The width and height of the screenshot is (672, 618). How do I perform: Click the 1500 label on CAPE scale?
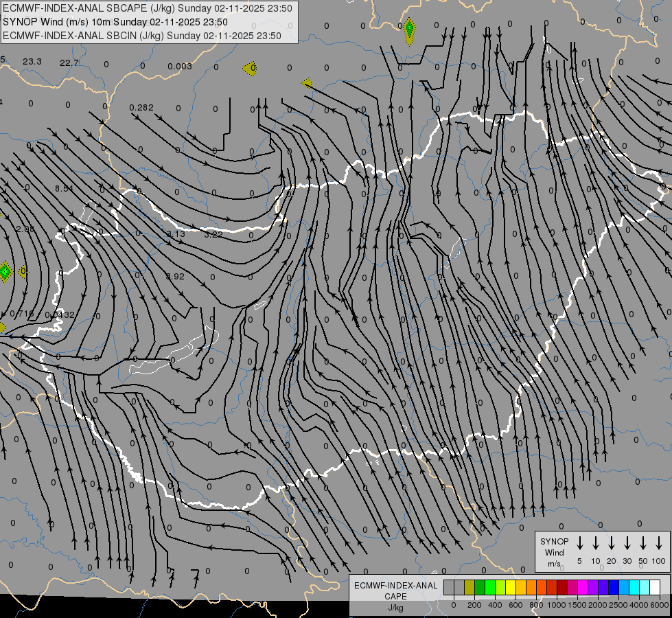pyautogui.click(x=577, y=605)
